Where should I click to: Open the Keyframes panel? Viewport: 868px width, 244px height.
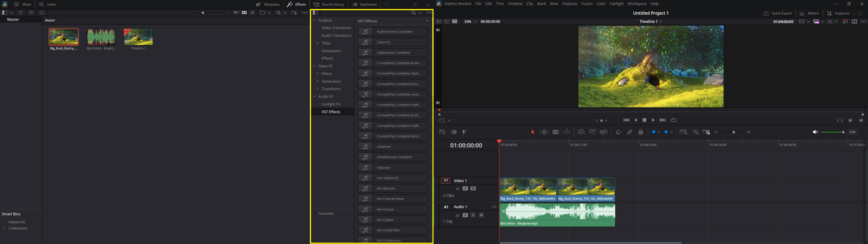(x=365, y=4)
